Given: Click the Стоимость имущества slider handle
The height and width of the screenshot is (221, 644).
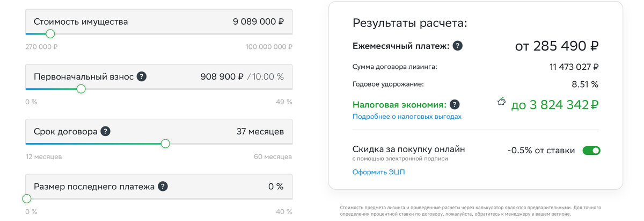Looking at the screenshot, I should tap(50, 34).
